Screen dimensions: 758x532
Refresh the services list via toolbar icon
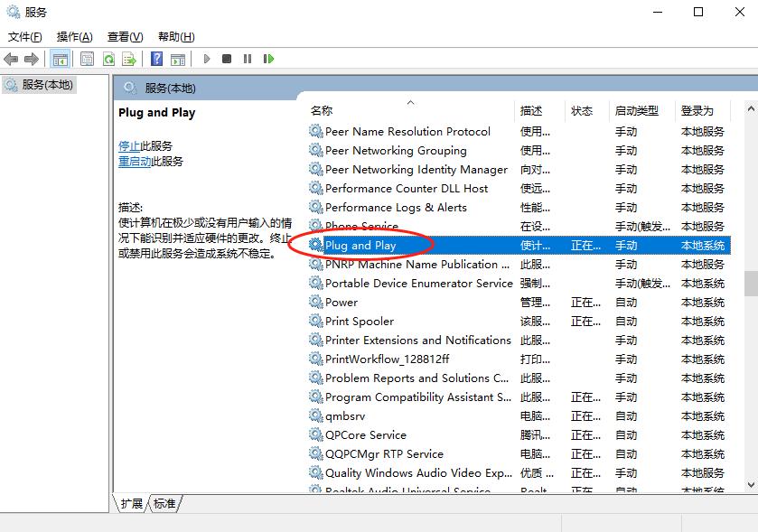click(108, 58)
